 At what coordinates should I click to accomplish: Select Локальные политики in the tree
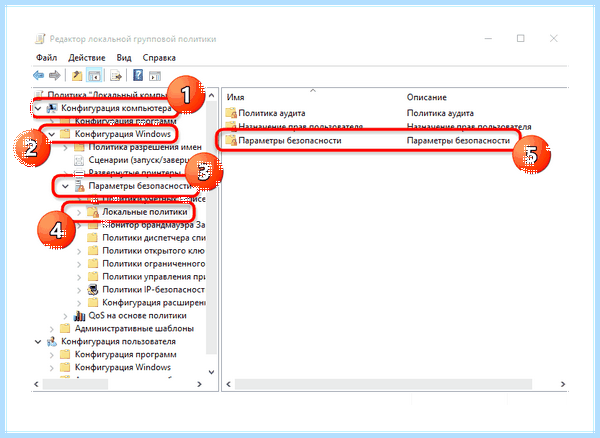coord(145,212)
